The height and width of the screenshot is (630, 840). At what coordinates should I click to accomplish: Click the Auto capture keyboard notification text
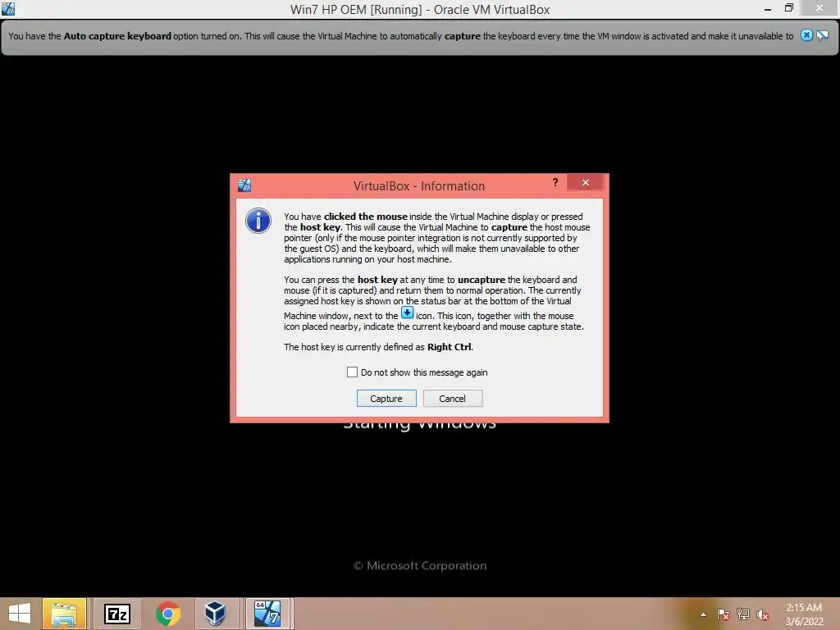(x=400, y=36)
